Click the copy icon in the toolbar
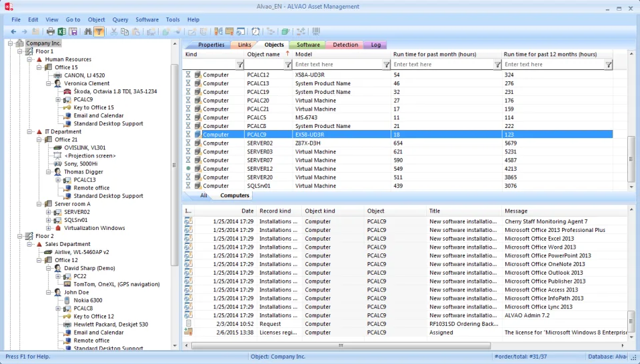 click(125, 31)
